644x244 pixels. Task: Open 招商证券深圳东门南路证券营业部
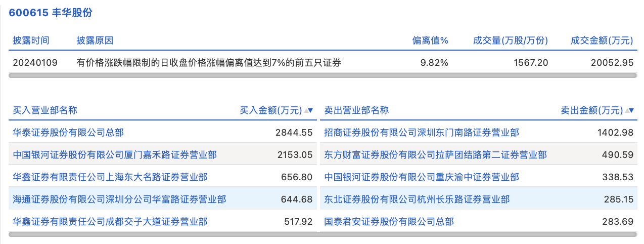tap(422, 133)
